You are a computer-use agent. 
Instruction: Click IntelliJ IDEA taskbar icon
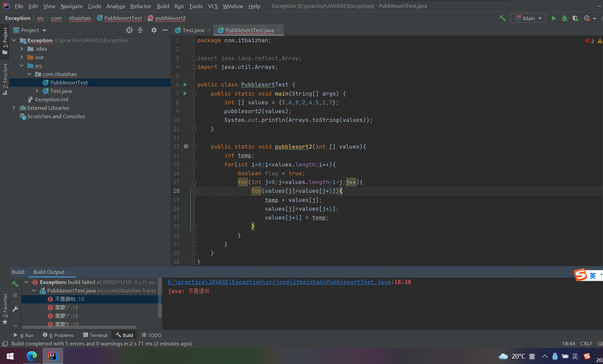(x=52, y=356)
